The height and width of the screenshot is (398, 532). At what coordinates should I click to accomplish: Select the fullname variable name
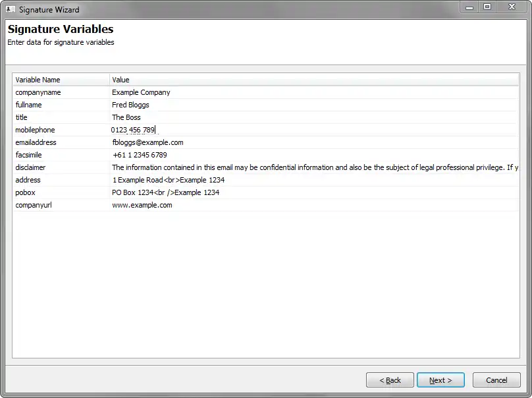click(28, 105)
